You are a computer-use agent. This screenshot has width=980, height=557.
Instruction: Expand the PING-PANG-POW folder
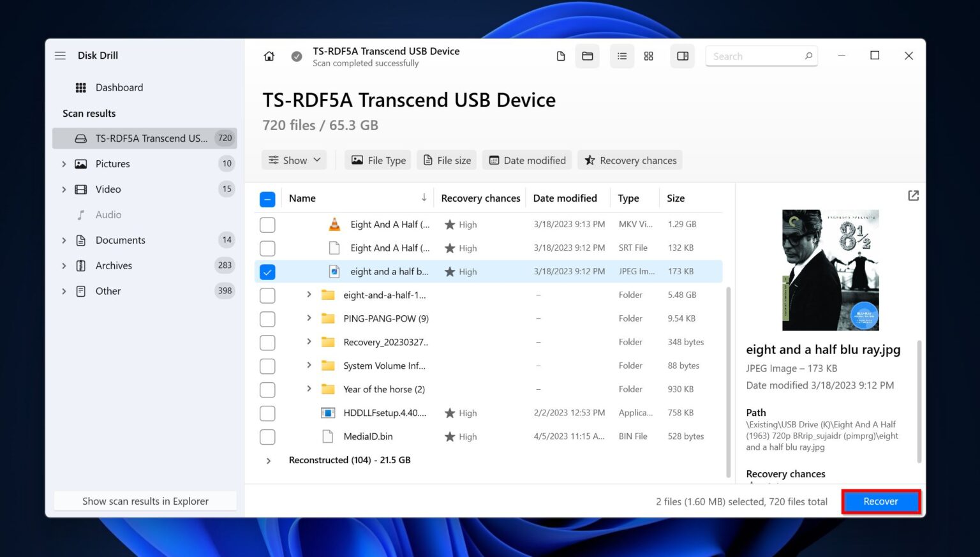(x=309, y=318)
